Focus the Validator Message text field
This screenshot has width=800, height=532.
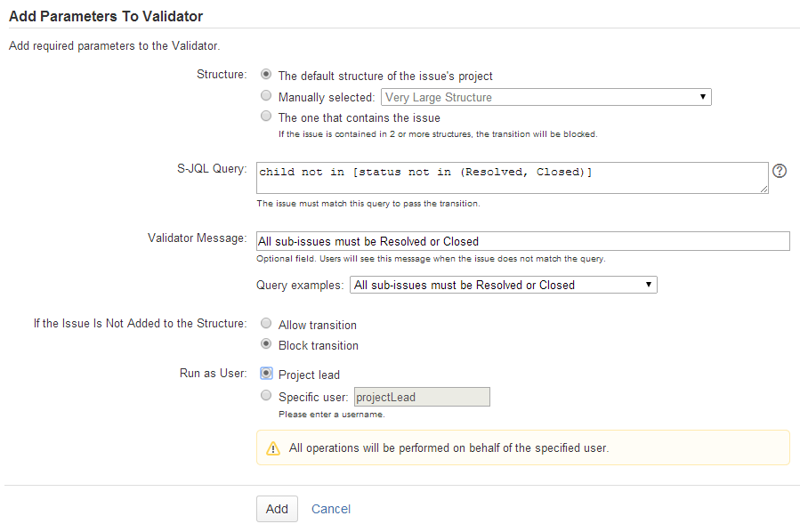[522, 241]
